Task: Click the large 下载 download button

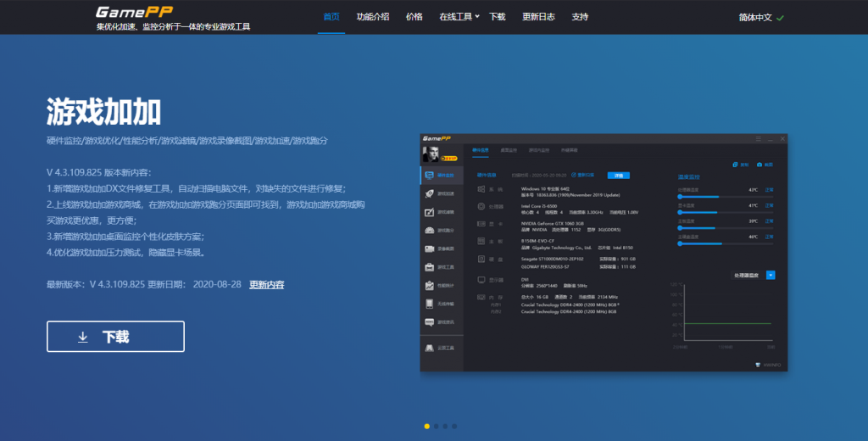Action: pyautogui.click(x=115, y=337)
